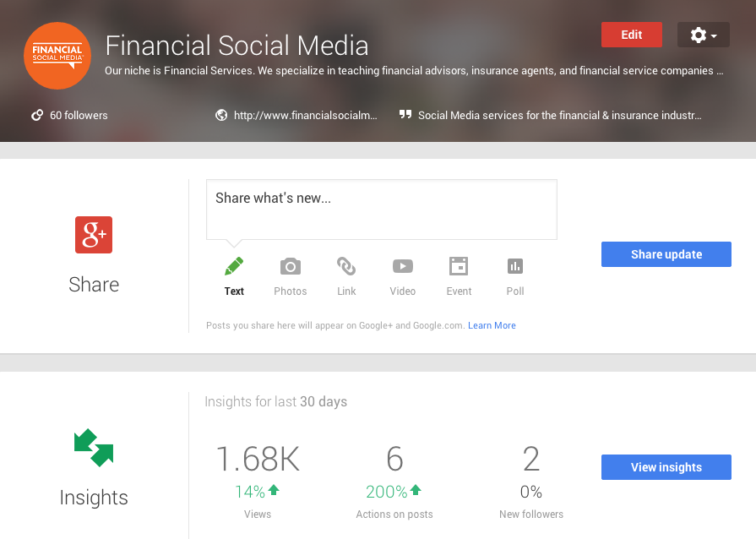The image size is (756, 539).
Task: Select the Photos sharing option
Action: [290, 275]
